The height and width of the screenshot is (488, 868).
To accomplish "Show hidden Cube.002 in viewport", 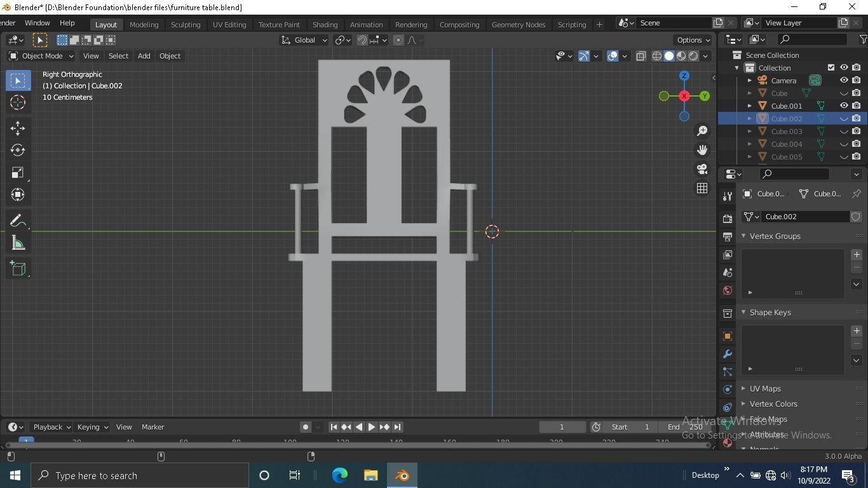I will (x=844, y=118).
